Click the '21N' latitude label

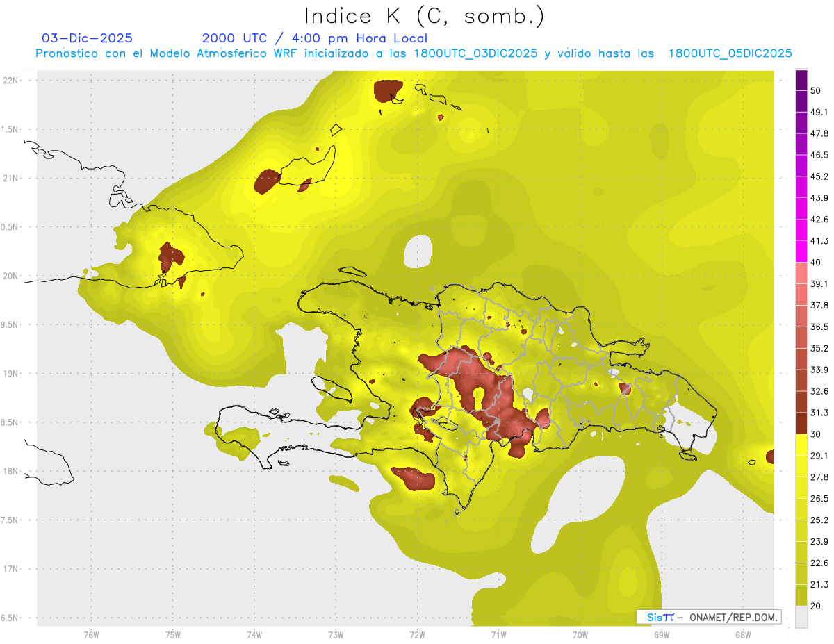[x=10, y=178]
